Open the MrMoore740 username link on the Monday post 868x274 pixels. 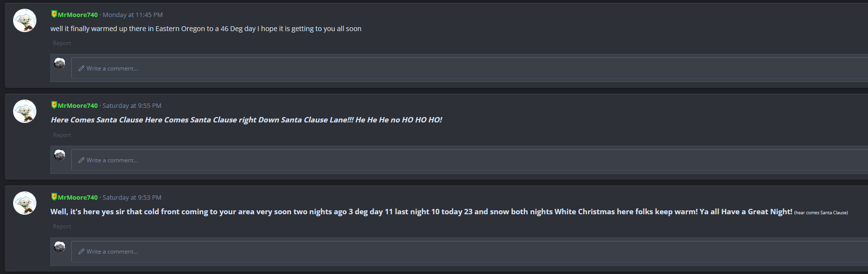point(78,15)
